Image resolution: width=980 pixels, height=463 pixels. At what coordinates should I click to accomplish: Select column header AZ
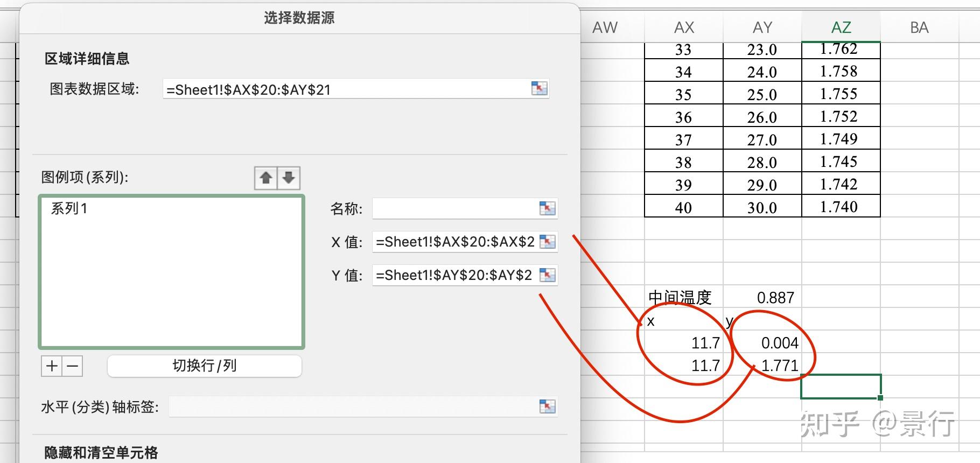841,27
